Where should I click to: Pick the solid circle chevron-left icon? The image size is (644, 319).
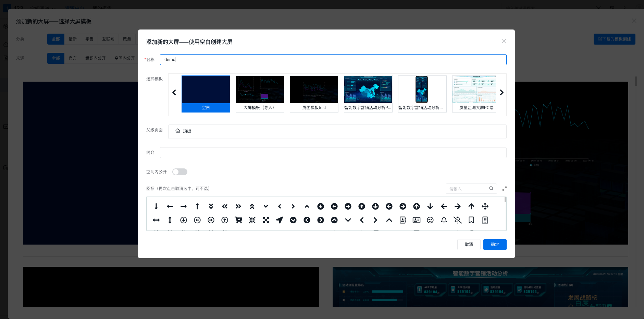[x=307, y=220]
